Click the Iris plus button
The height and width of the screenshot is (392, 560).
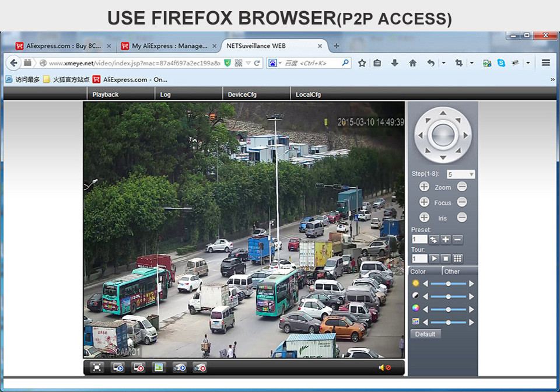[x=424, y=217]
